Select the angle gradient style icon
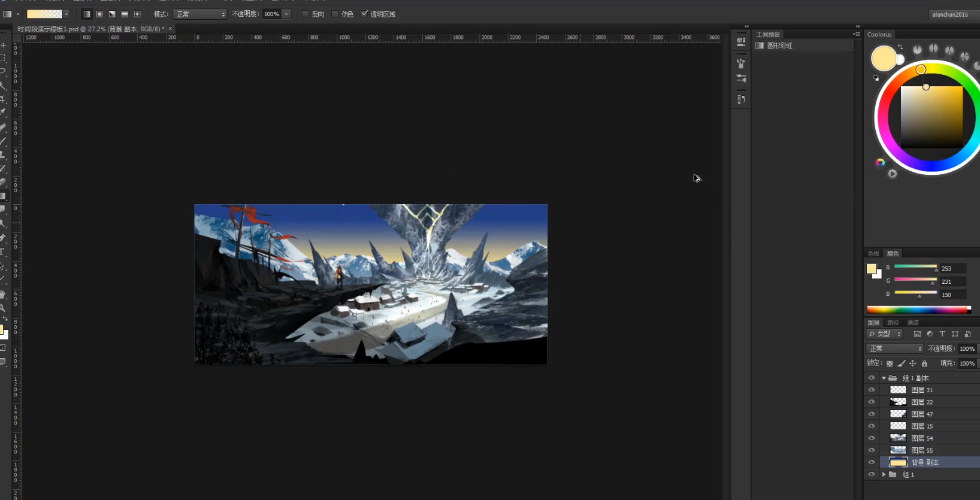Image resolution: width=980 pixels, height=500 pixels. pyautogui.click(x=112, y=14)
